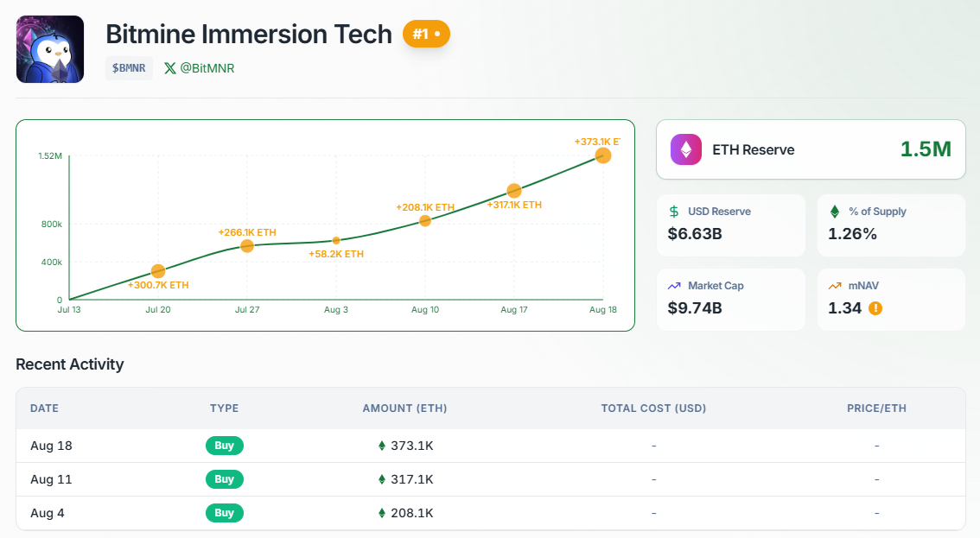Click the $BMNR ticker tag

(129, 68)
